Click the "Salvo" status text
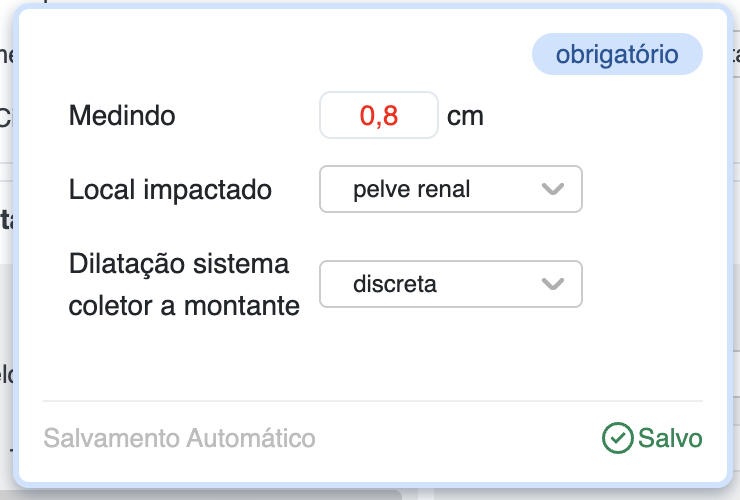 coord(670,438)
